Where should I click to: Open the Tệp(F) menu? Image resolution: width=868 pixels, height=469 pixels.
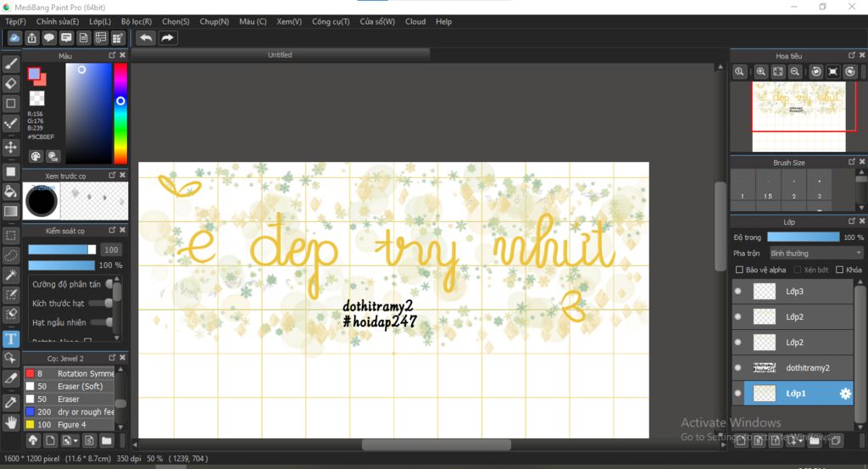(x=15, y=21)
